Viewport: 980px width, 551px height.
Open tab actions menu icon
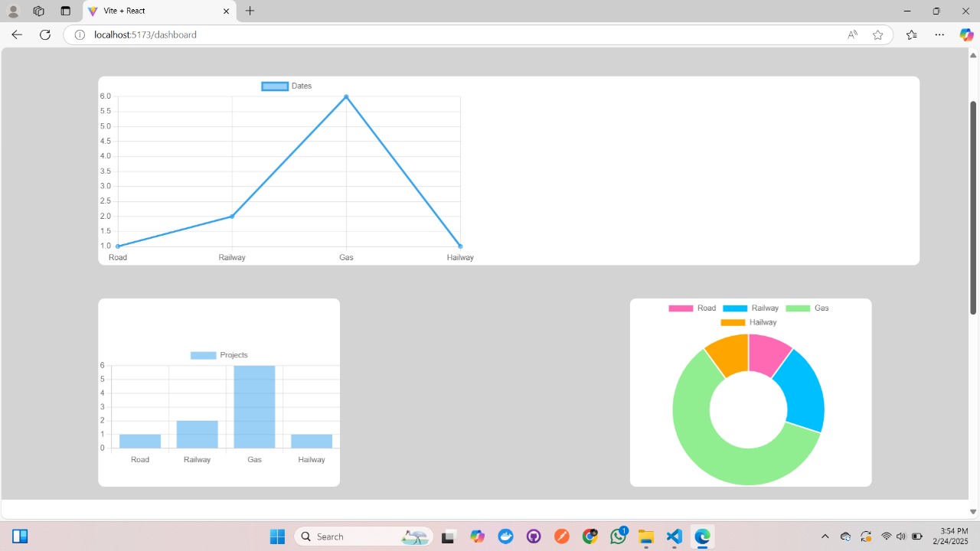(65, 11)
